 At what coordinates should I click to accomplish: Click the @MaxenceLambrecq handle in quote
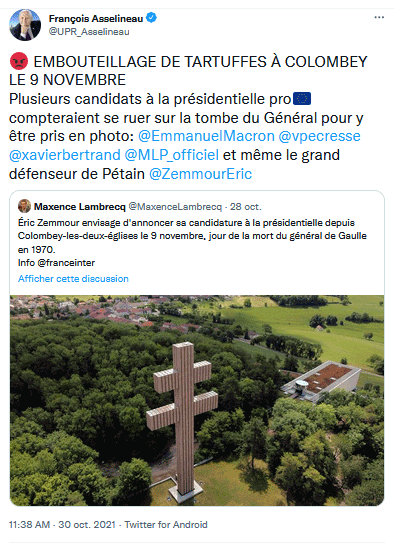click(x=175, y=207)
